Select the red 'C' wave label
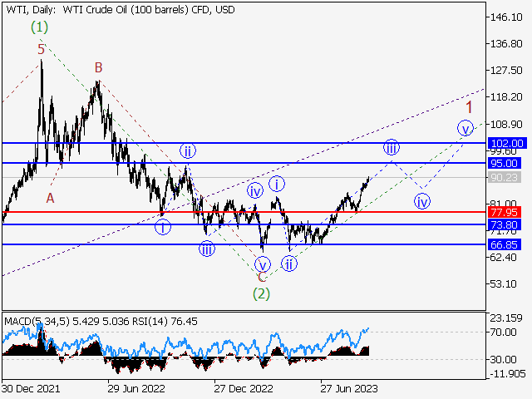 262,277
